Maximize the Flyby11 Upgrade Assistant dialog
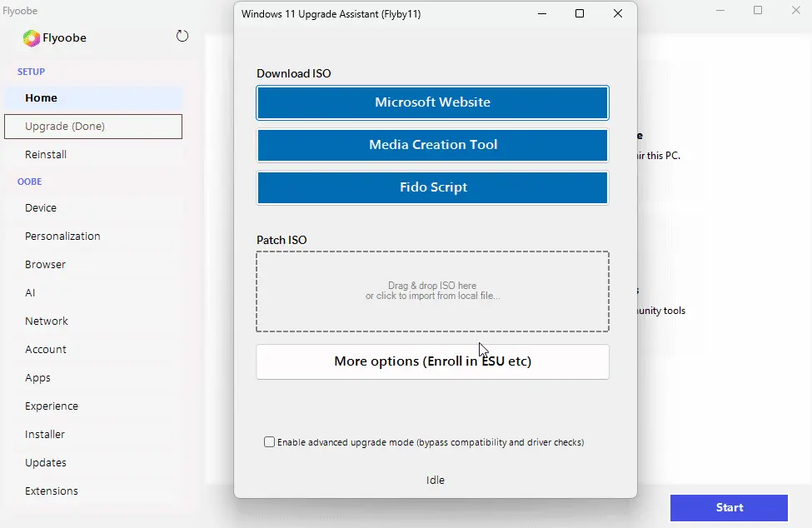812x528 pixels. pos(580,14)
